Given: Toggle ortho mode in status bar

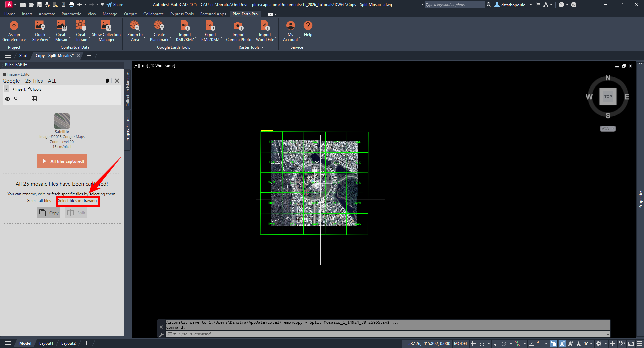Looking at the screenshot, I should (x=496, y=343).
